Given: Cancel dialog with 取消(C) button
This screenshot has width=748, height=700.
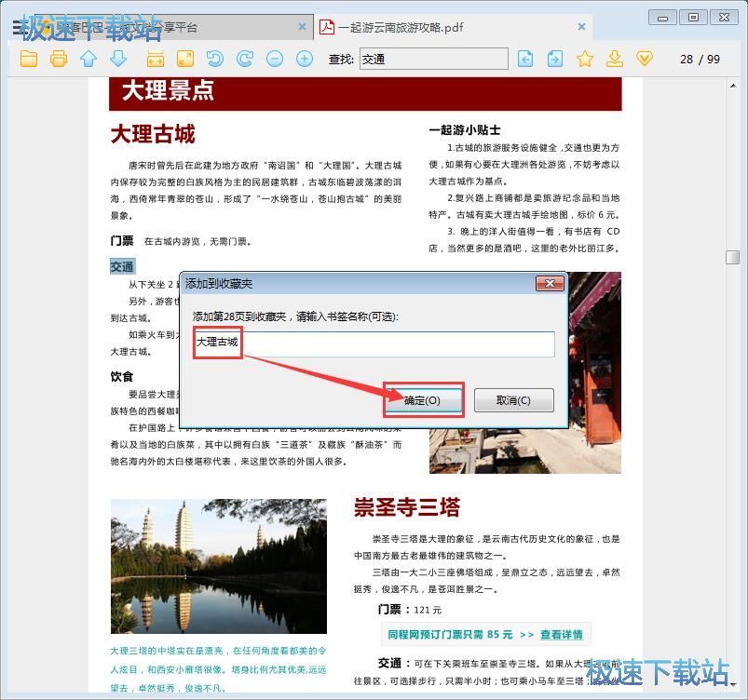Looking at the screenshot, I should click(x=514, y=400).
